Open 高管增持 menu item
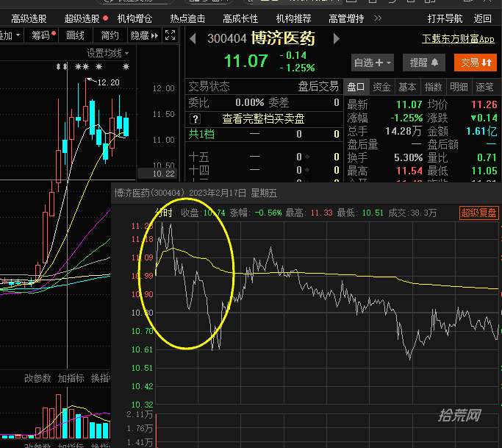The height and width of the screenshot is (448, 502). [346, 18]
